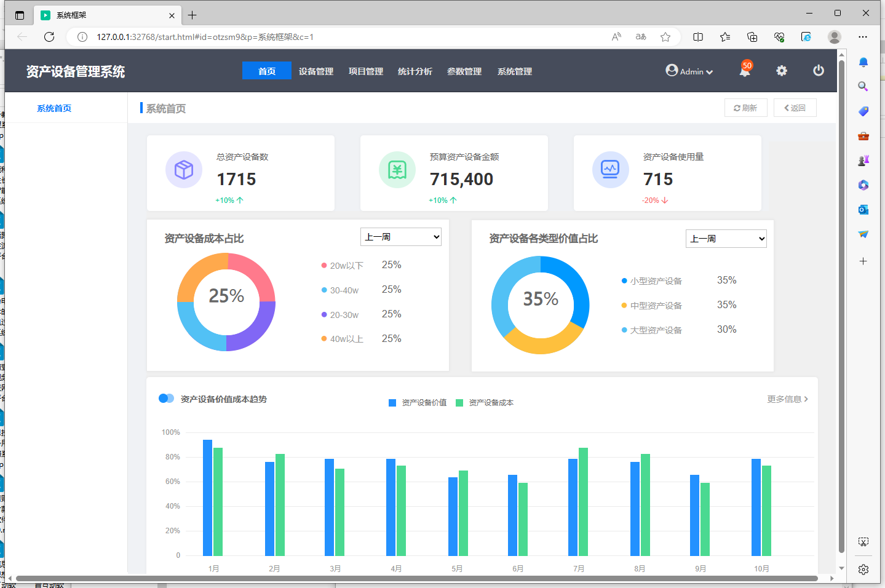Toggle 资产设备成本 legend in bar chart
Screen dimensions: 885x588
point(485,403)
